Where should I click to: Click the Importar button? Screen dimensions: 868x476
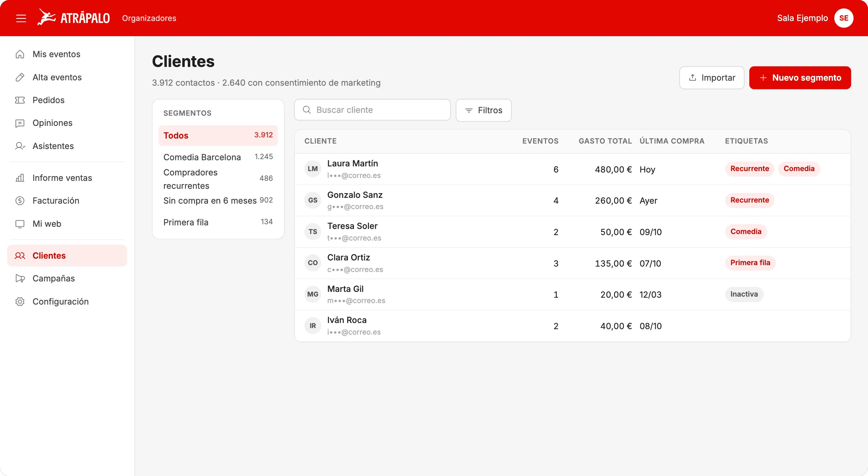tap(712, 78)
